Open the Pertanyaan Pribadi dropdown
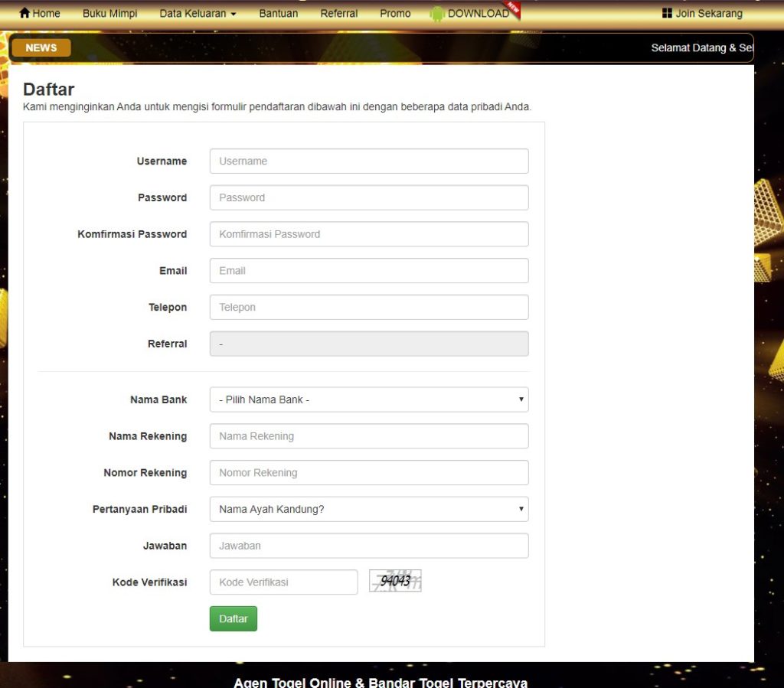Image resolution: width=784 pixels, height=688 pixels. [369, 509]
